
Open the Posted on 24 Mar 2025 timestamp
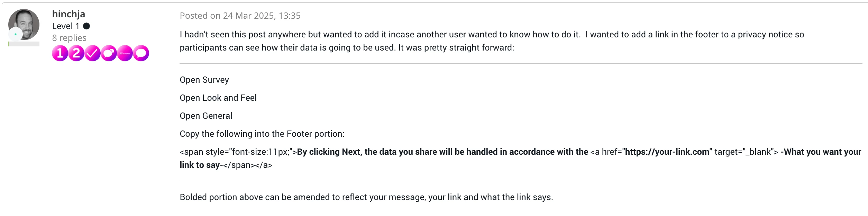click(240, 16)
